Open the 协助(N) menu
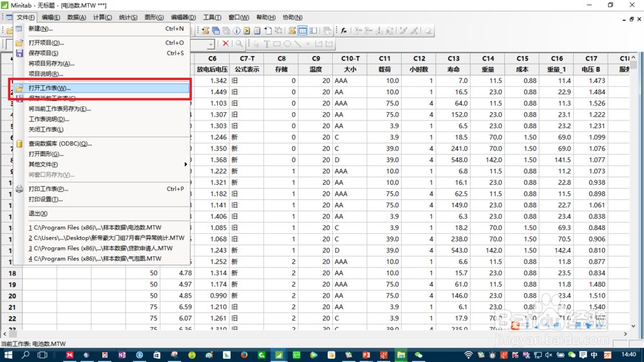The image size is (644, 362). coord(292,17)
